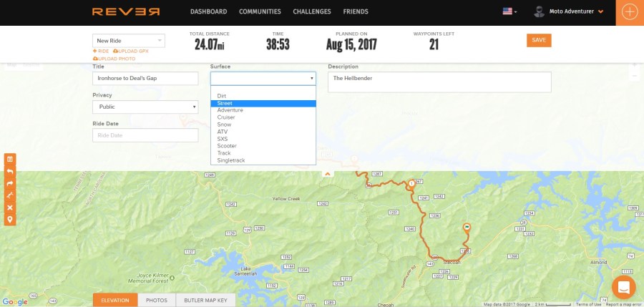
Task: Collapse the ride details panel arrow
Action: coord(328,174)
